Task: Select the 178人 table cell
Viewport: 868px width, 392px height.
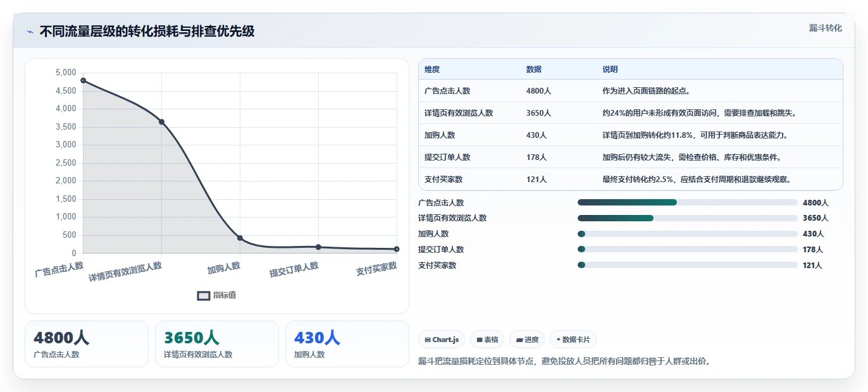Action: click(536, 157)
